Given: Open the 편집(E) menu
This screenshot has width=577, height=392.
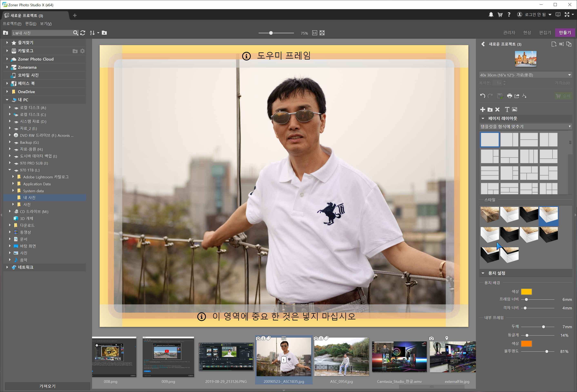Looking at the screenshot, I should coord(31,24).
